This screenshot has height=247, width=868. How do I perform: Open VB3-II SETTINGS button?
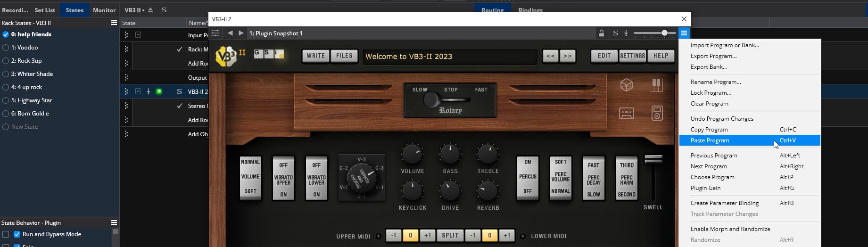(633, 56)
